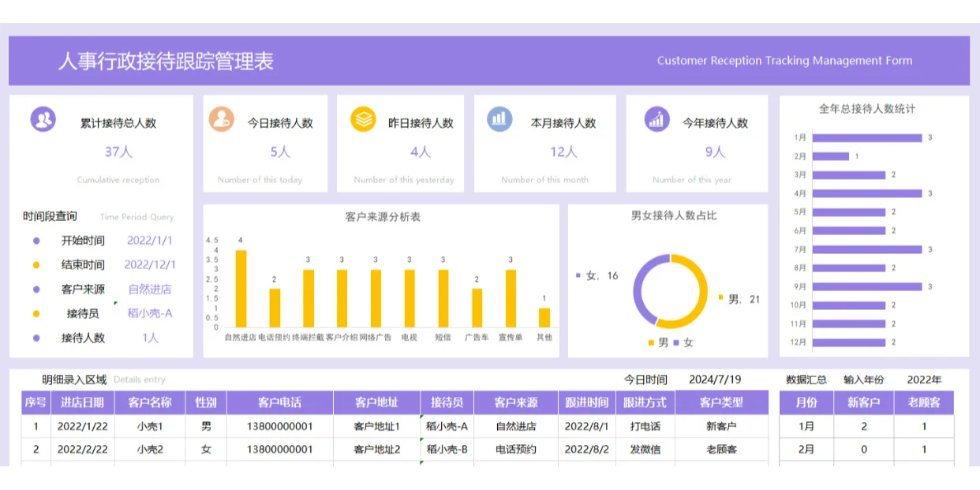Click the 小壳1 customer name cell

(149, 427)
